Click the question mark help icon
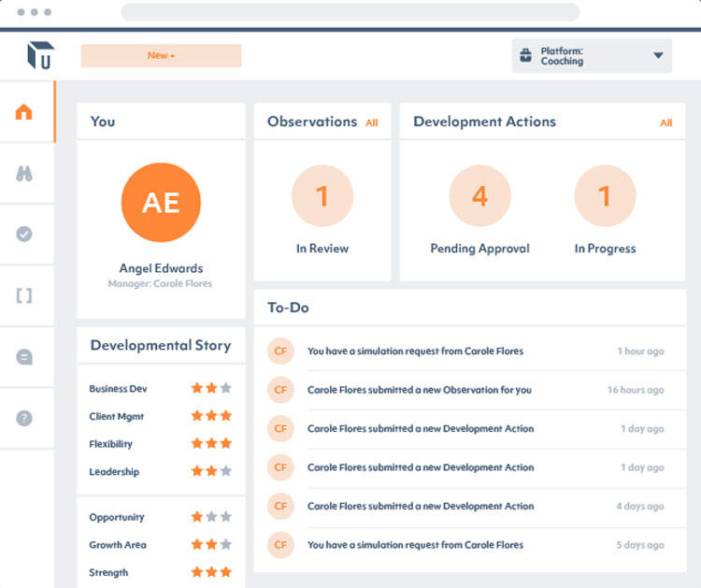701x588 pixels. pos(24,418)
